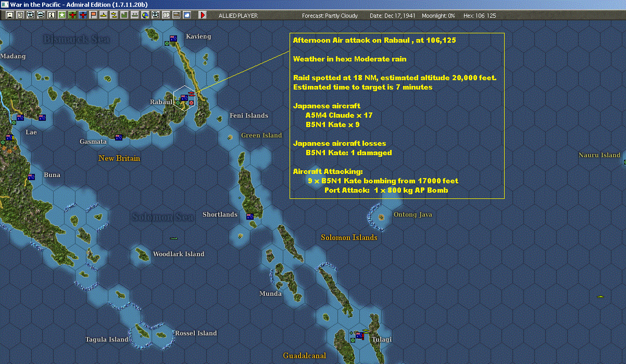The height and width of the screenshot is (364, 626).
Task: Select the red enemy unit marker at Rabaul
Action: (x=191, y=103)
